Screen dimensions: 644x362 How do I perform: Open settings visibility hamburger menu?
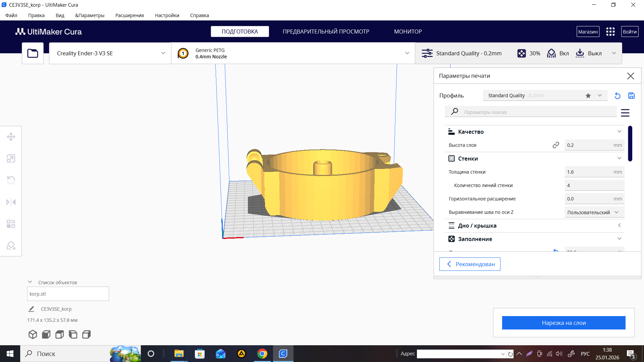(x=625, y=113)
